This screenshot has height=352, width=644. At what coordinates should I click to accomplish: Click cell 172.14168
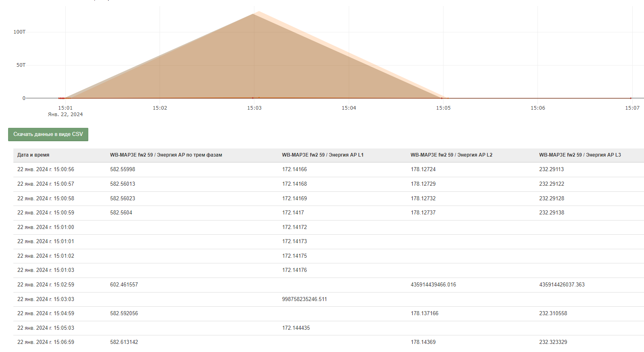click(294, 184)
